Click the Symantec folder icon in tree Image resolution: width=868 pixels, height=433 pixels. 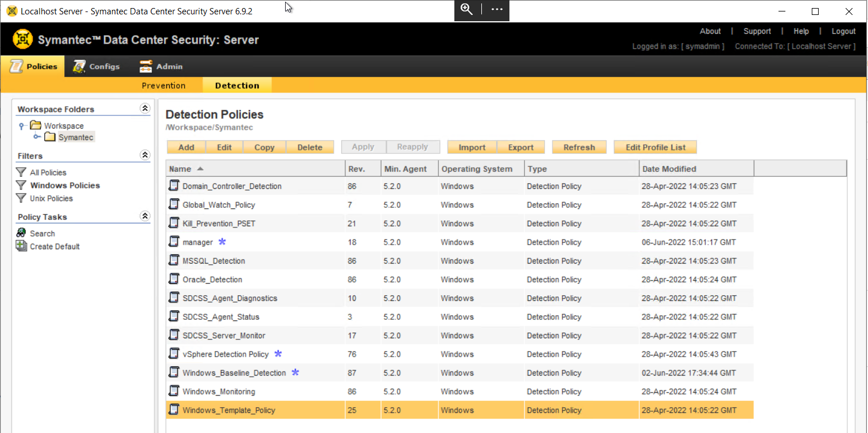(x=50, y=137)
